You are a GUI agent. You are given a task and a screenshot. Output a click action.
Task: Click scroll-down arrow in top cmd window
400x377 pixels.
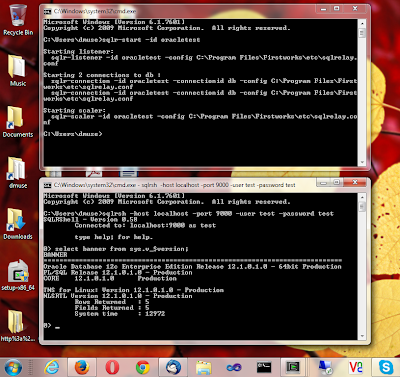(362, 162)
